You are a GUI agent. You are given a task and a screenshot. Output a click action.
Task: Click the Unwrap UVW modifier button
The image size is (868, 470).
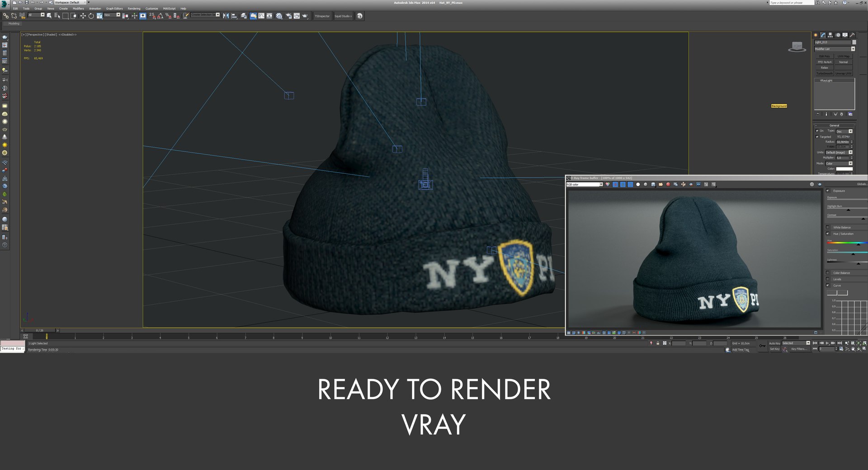point(844,73)
